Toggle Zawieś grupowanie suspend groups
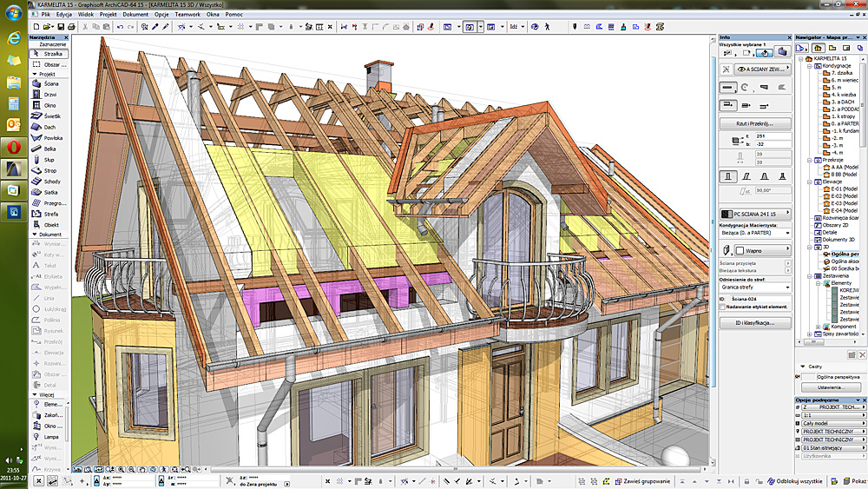Image resolution: width=868 pixels, height=489 pixels. point(642,481)
